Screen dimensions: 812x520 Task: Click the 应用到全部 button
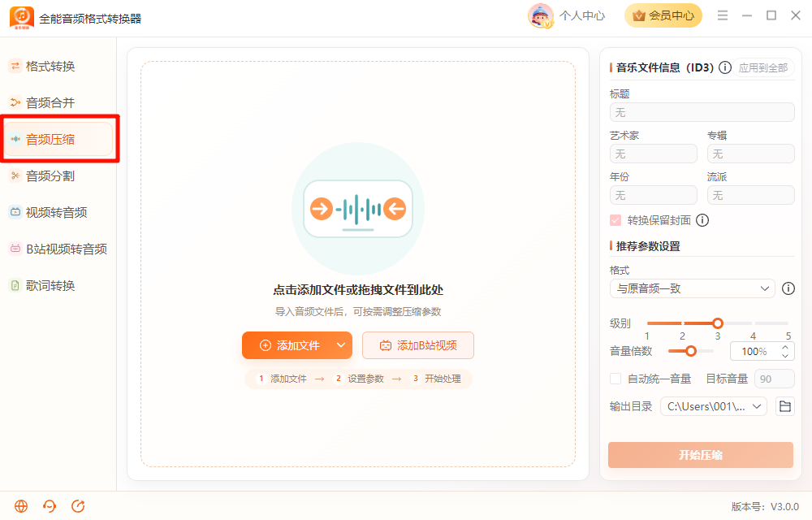click(x=763, y=68)
